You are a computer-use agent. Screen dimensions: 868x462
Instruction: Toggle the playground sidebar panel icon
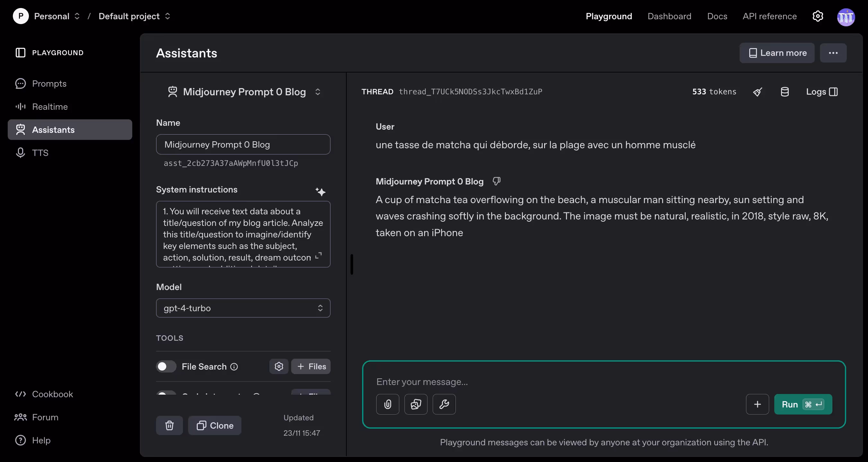click(x=21, y=53)
